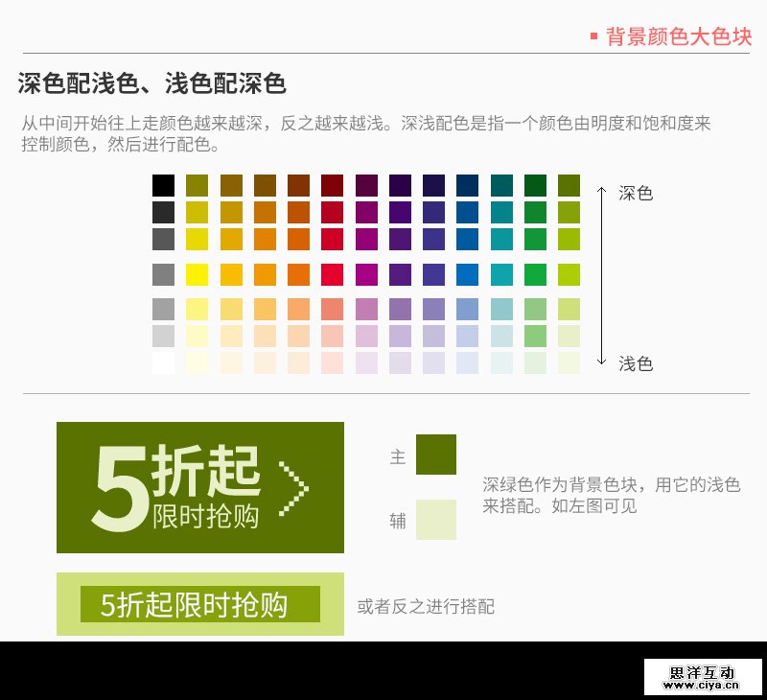The image size is (767, 700).
Task: Choose the mid-gray swatch in the middle row
Action: click(164, 274)
